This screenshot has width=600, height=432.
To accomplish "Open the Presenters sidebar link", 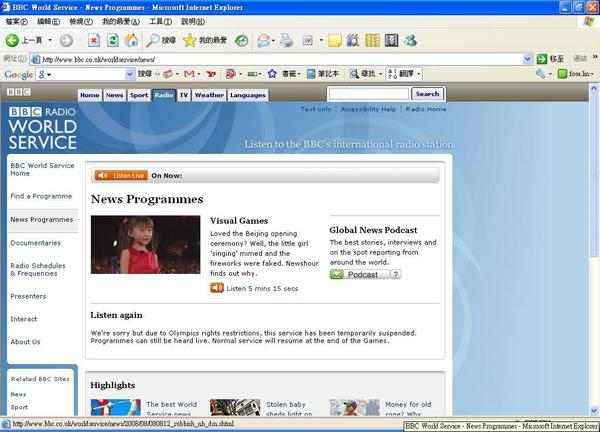I will tap(28, 296).
